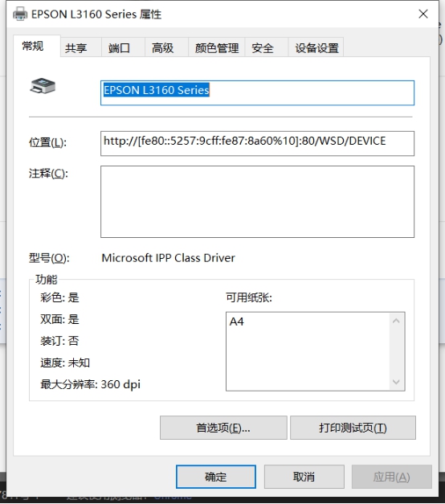
Task: Switch to the 共享 tab
Action: click(76, 48)
